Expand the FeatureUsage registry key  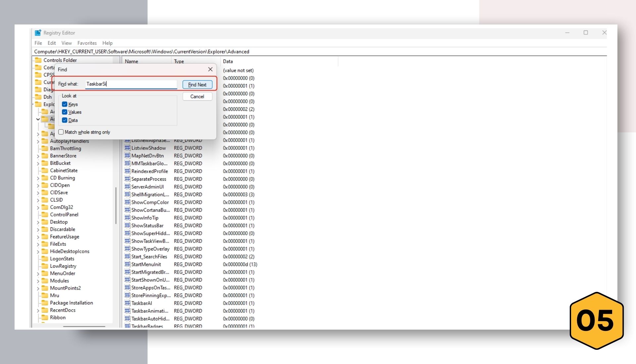point(38,237)
